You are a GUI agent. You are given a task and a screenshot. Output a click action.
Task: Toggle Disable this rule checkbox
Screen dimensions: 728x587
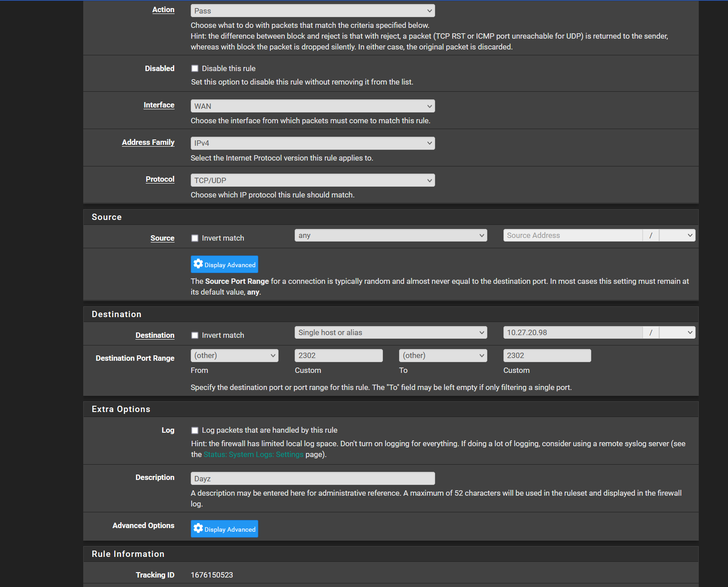[x=195, y=68]
